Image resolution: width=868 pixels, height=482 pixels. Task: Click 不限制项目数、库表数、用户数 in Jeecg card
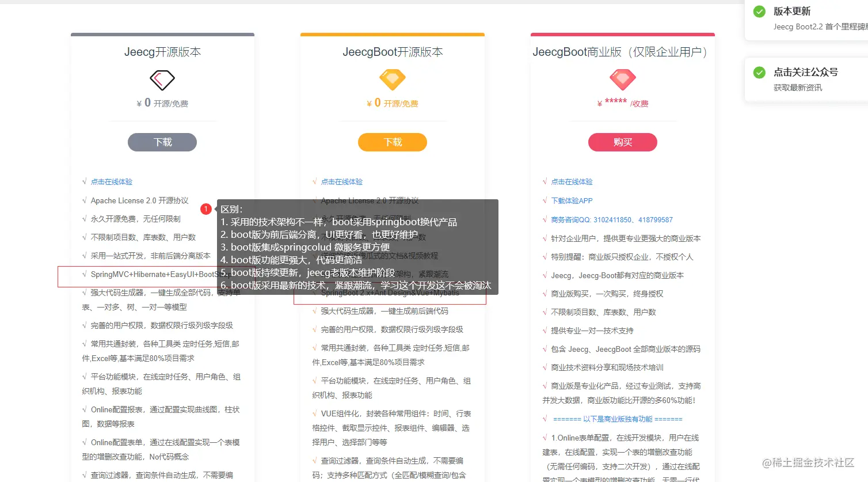(x=143, y=238)
